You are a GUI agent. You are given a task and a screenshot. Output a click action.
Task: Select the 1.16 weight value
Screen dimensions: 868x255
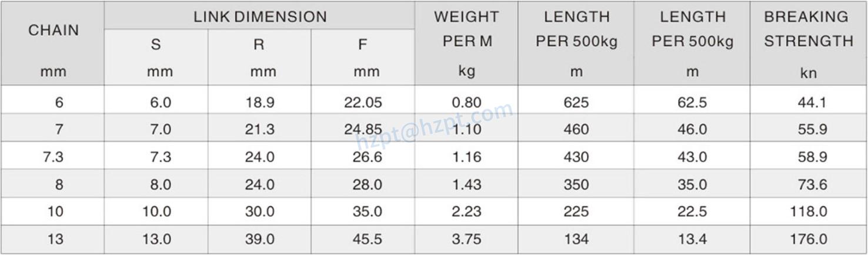(x=466, y=157)
